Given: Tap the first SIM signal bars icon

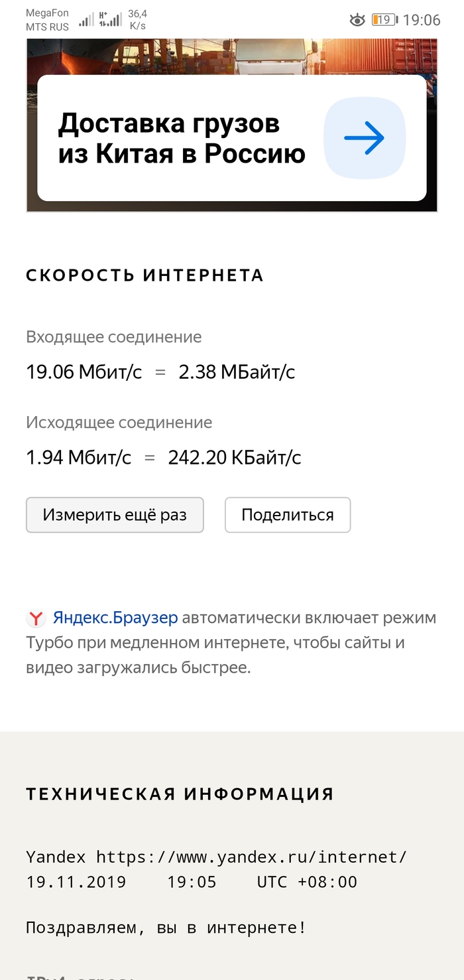Looking at the screenshot, I should (86, 20).
